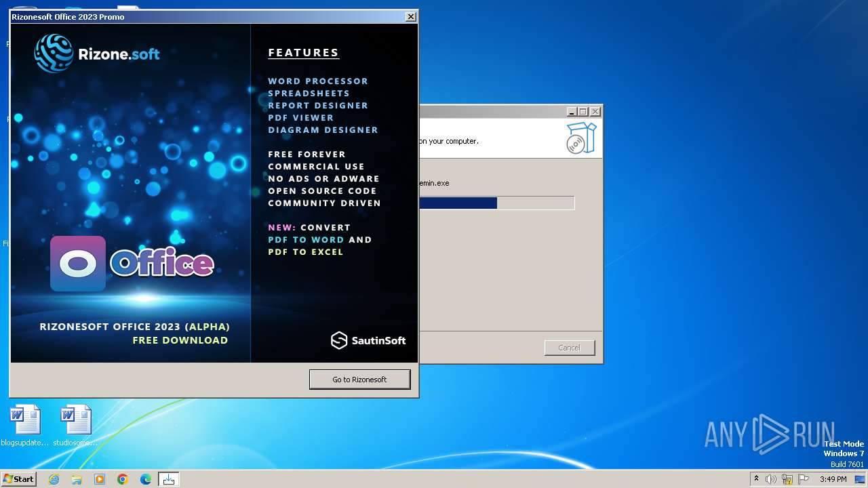Open Windows Media Player from taskbar
Screen dimensions: 868x488
(100, 479)
